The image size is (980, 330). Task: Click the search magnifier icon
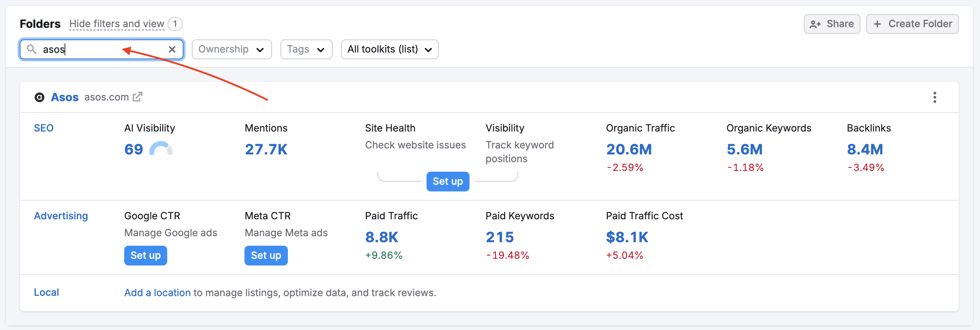32,49
